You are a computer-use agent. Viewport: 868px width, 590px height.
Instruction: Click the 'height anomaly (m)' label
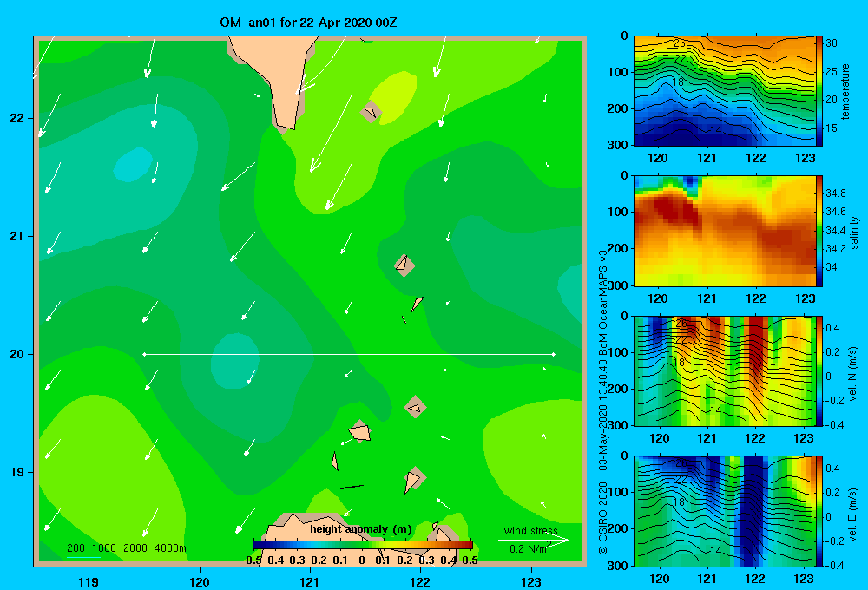(361, 529)
